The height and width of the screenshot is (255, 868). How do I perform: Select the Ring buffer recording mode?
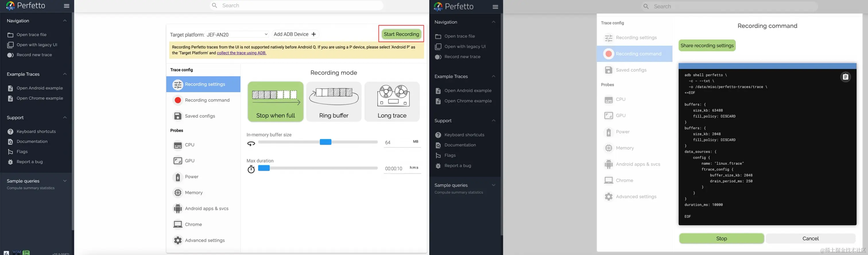334,101
